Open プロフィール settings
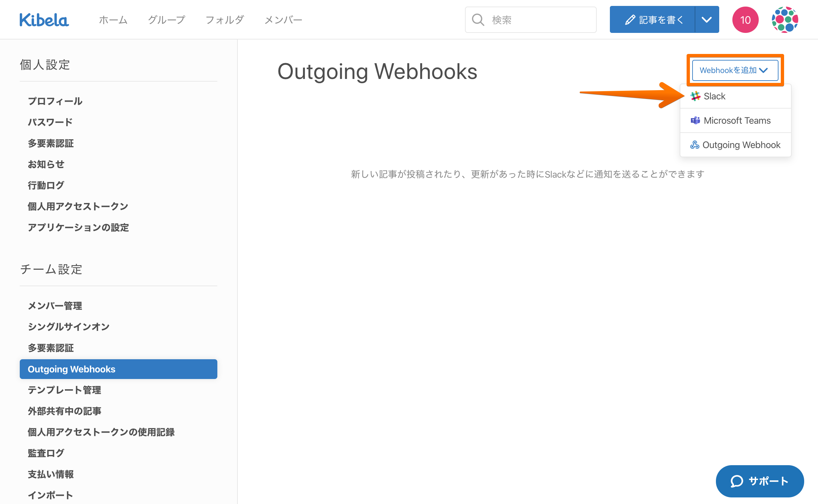The width and height of the screenshot is (818, 504). tap(55, 101)
